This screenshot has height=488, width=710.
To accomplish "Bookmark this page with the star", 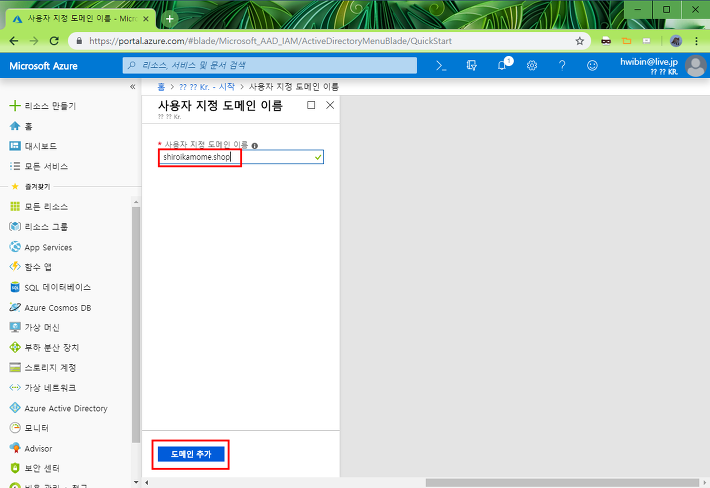I will [580, 41].
